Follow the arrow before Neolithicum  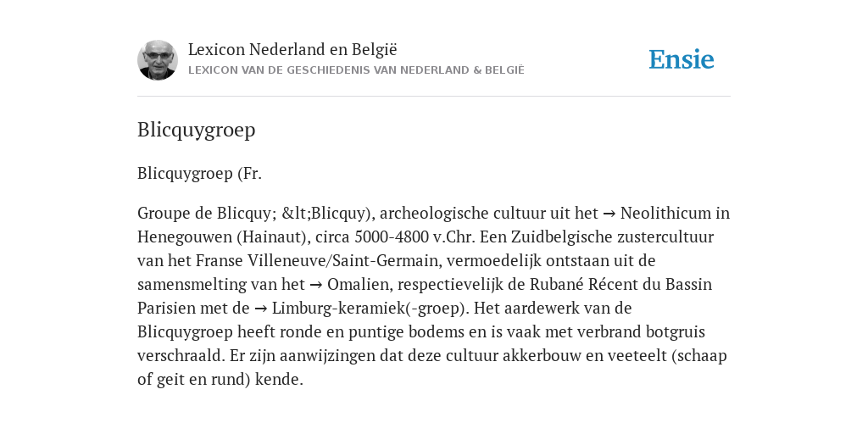609,214
